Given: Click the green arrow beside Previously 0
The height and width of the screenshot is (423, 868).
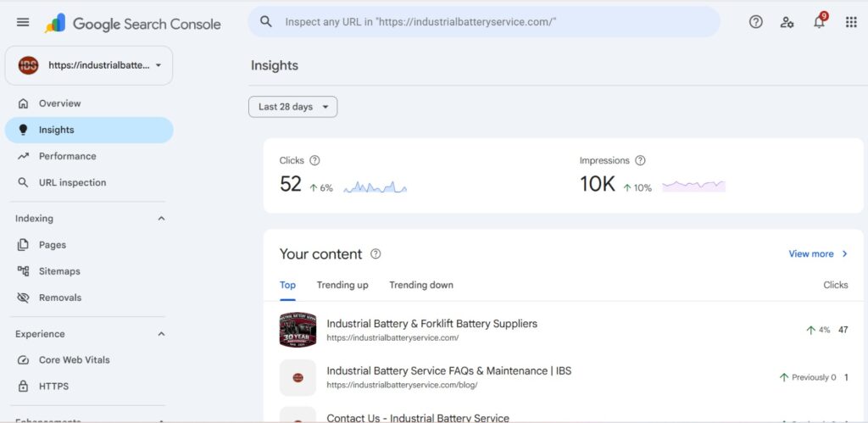Looking at the screenshot, I should 784,377.
